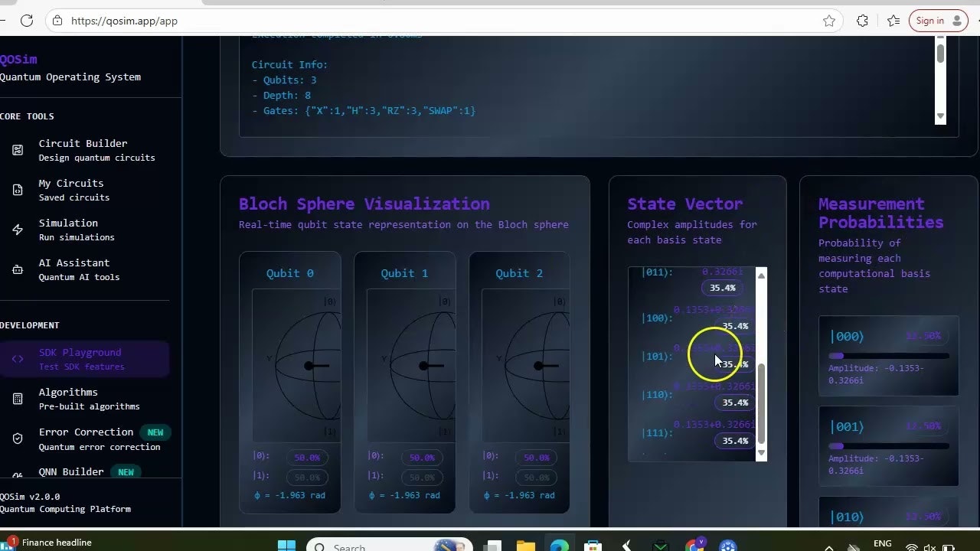Image resolution: width=980 pixels, height=551 pixels.
Task: Click the State Vector scrollbar thumb
Action: point(761,404)
